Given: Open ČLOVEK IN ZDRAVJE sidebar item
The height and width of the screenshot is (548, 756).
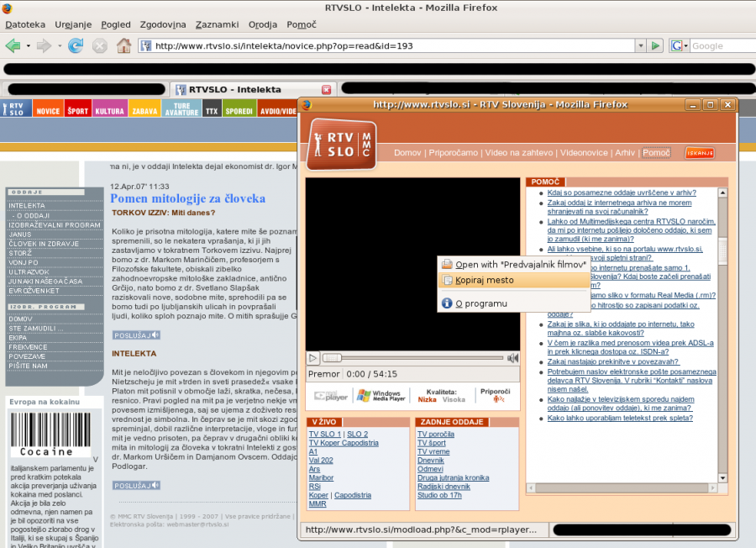Looking at the screenshot, I should point(44,244).
